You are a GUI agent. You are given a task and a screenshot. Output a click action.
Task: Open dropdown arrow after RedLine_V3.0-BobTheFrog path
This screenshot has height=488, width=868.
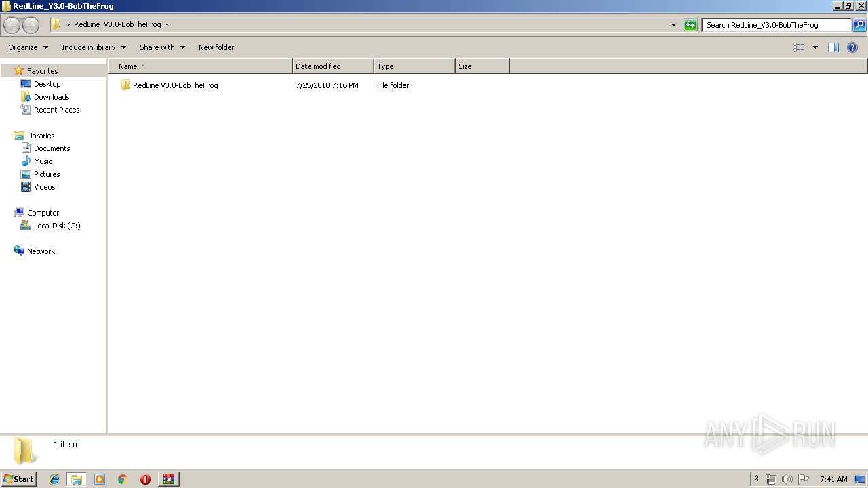[167, 24]
